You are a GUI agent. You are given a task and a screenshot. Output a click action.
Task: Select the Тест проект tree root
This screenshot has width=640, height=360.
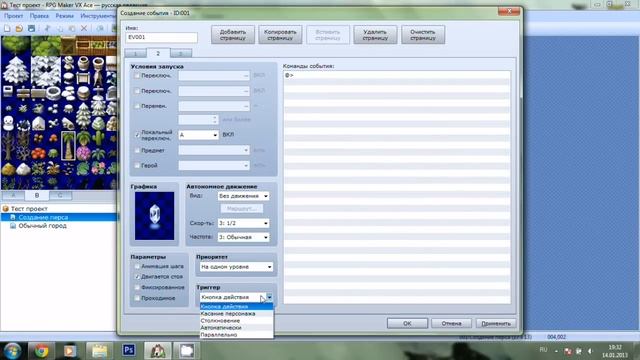(x=29, y=209)
